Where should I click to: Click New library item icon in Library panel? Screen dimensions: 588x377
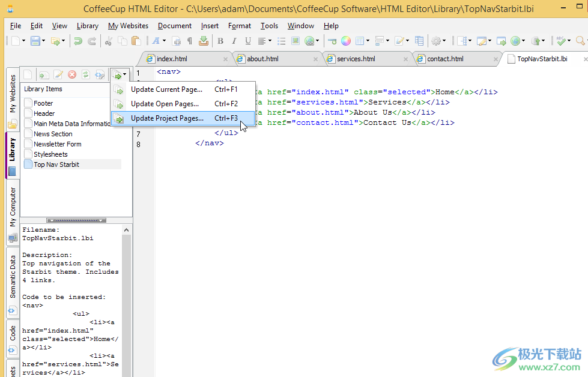(28, 74)
